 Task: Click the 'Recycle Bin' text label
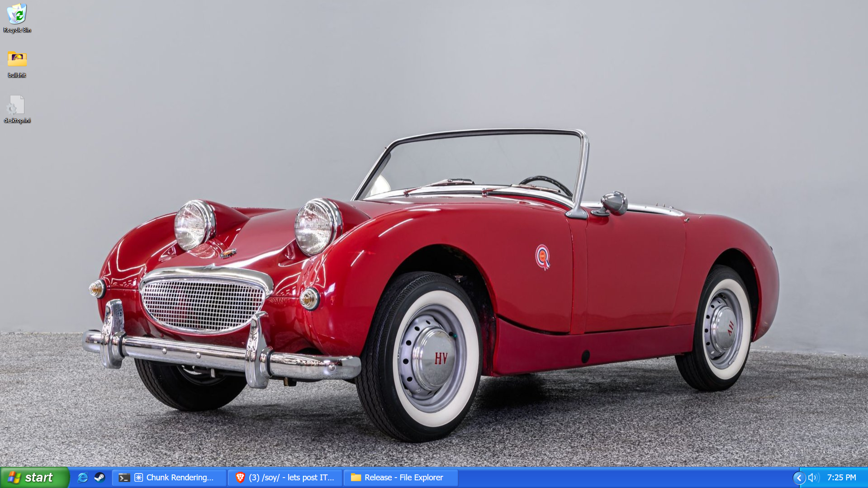click(17, 30)
